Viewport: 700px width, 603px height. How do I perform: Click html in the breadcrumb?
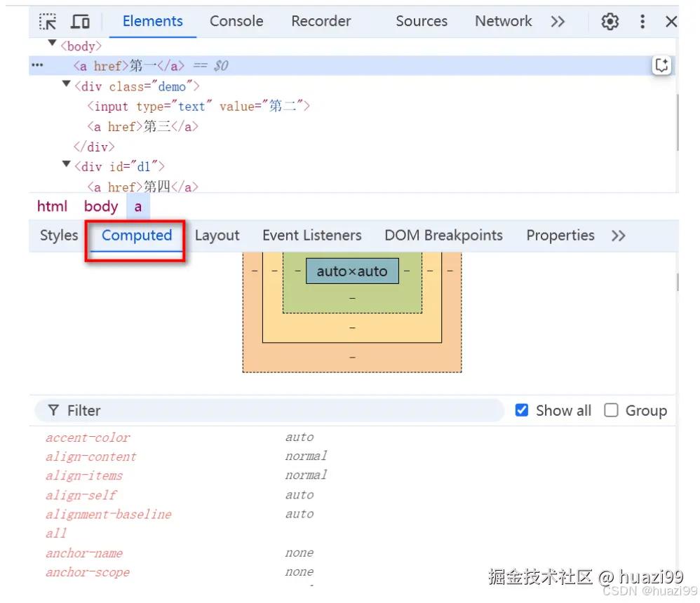tap(52, 206)
